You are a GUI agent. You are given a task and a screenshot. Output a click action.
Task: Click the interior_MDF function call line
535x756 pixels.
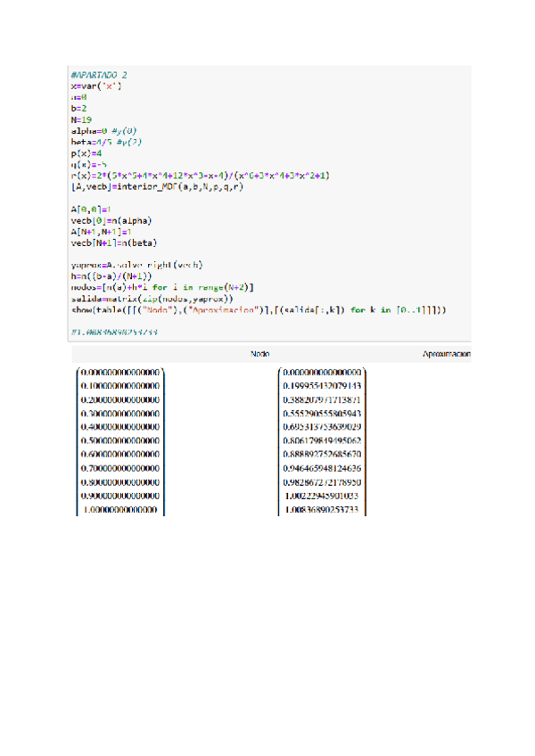(156, 186)
